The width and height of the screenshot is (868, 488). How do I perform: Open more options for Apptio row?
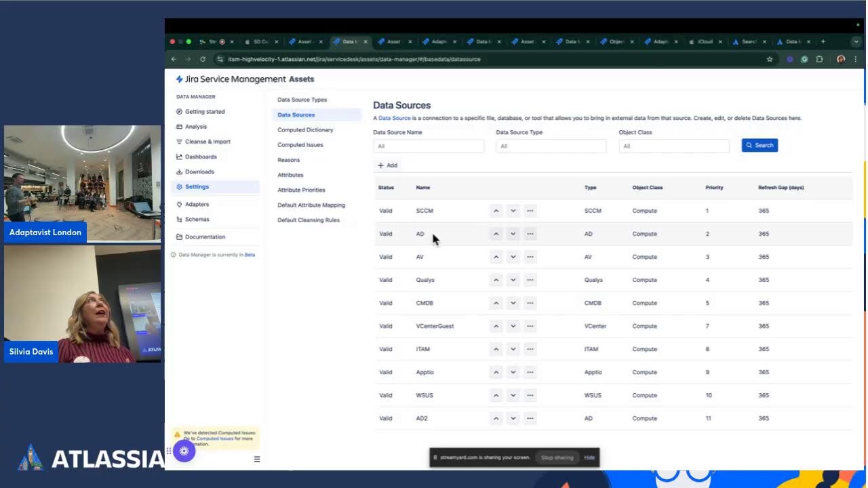coord(530,372)
